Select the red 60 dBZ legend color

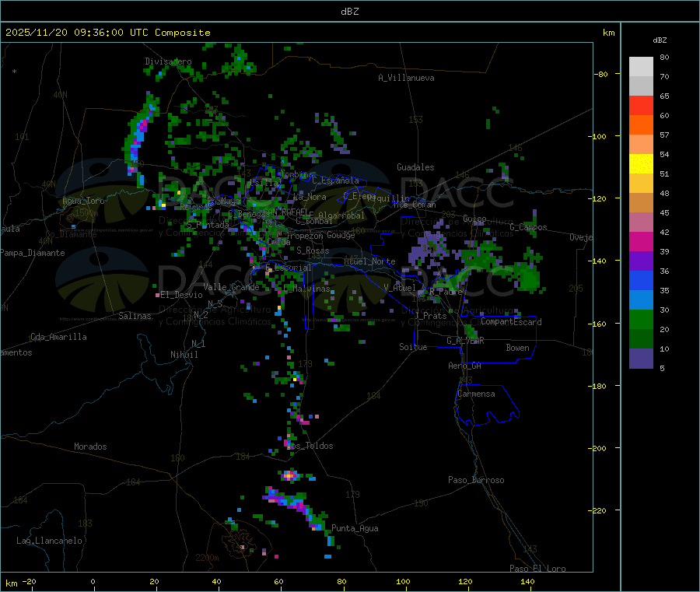coord(641,105)
